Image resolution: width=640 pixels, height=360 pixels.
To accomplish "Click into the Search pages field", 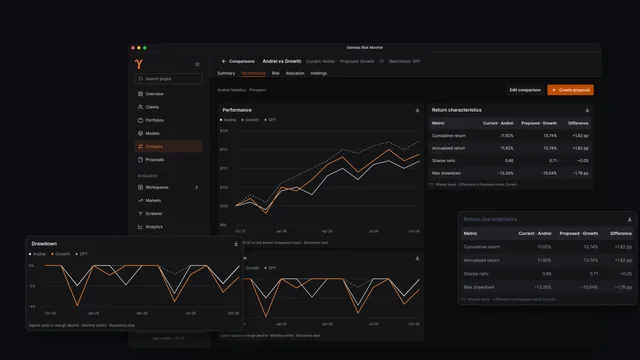I will click(168, 78).
